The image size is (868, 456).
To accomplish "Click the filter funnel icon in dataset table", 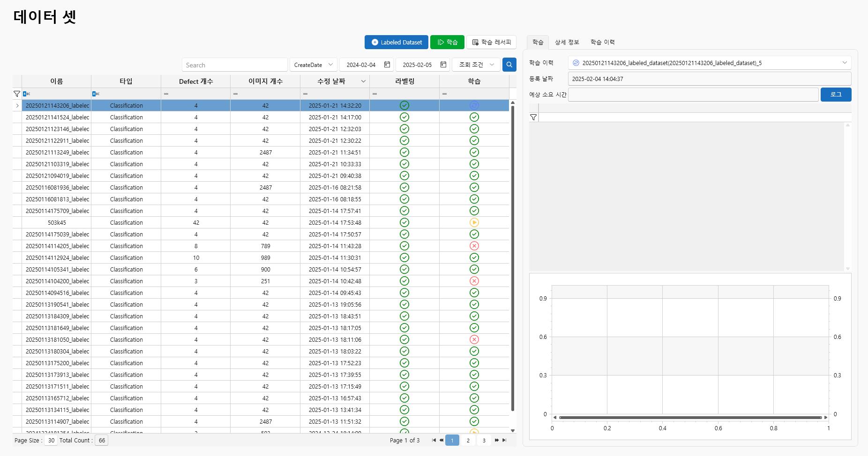I will [17, 94].
